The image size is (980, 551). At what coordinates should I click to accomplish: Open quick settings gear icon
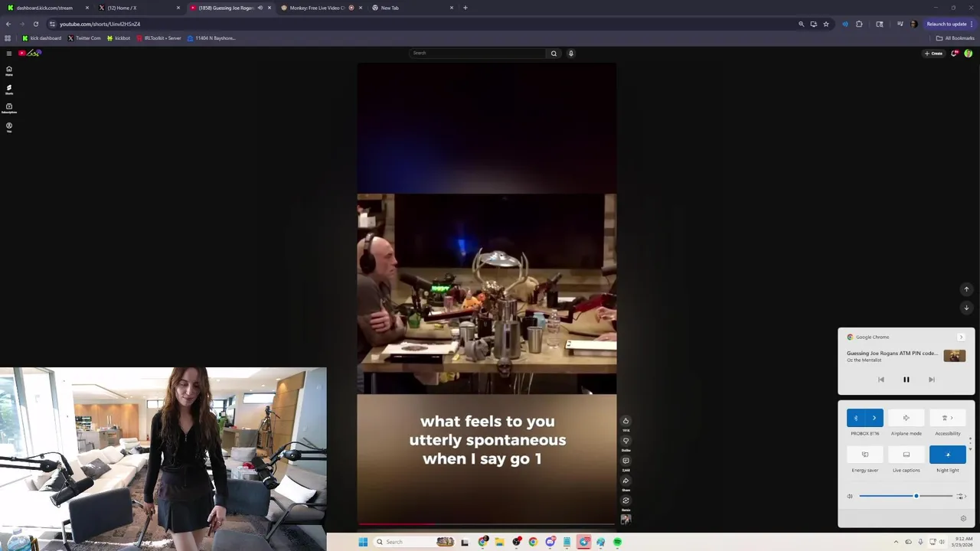pyautogui.click(x=963, y=518)
